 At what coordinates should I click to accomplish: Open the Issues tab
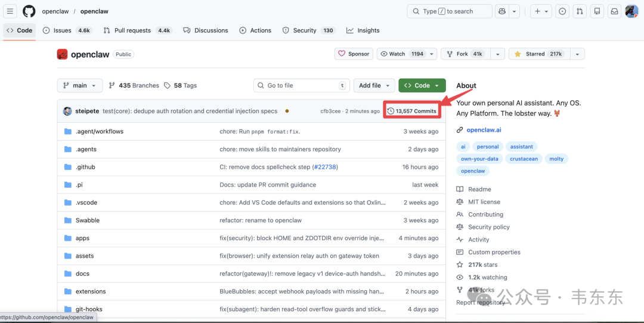68,30
